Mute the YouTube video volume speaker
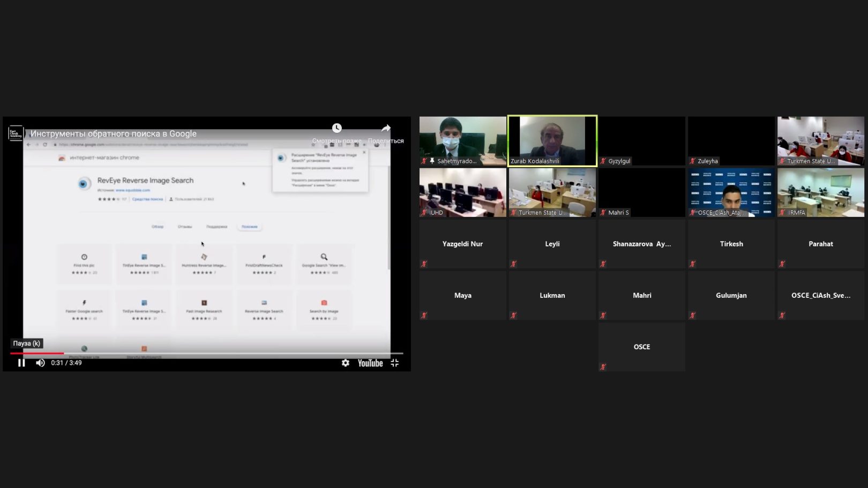Screen dimensions: 868x488 40,363
